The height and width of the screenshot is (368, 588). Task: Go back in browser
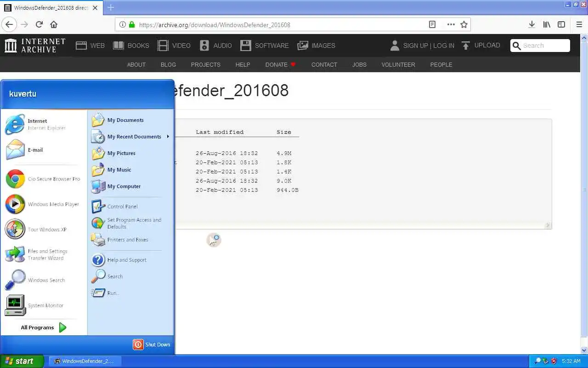pos(9,24)
